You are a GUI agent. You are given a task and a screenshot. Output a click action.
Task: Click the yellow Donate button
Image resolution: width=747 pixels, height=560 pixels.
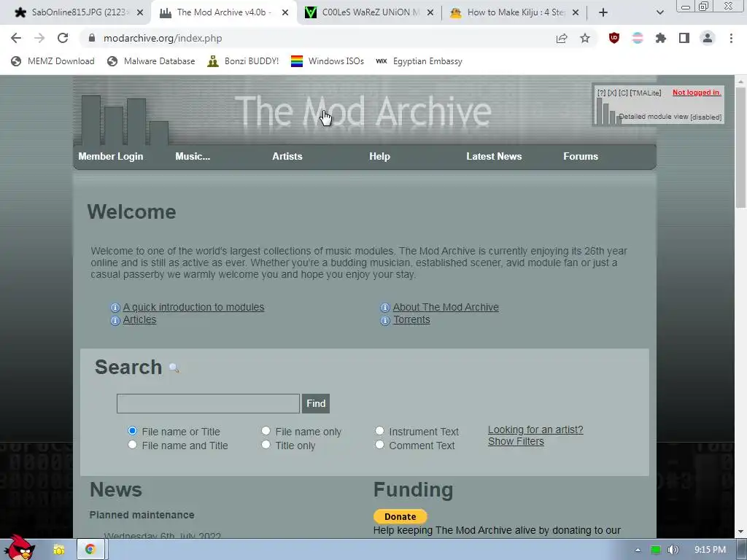tap(400, 517)
